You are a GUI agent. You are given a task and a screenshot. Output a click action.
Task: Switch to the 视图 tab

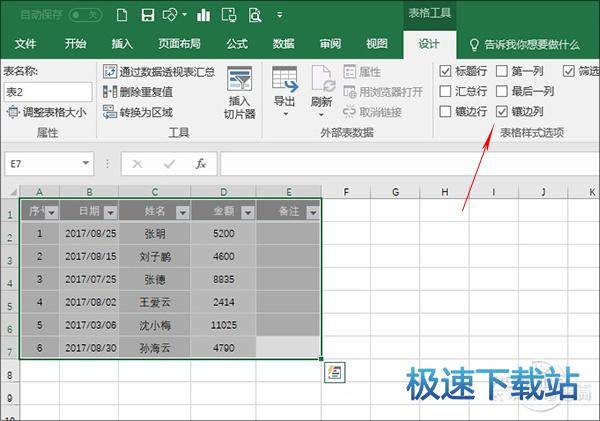pyautogui.click(x=377, y=44)
